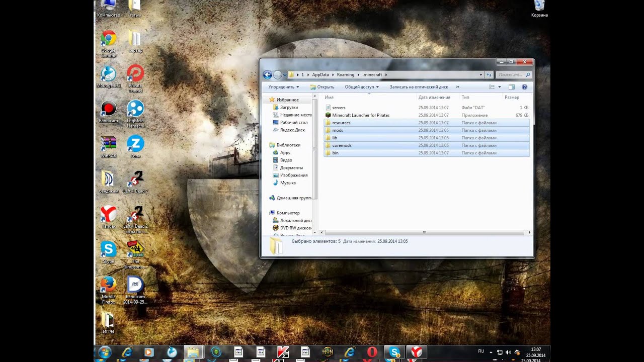The image size is (644, 362).
Task: Open the Google Chrome desktop icon
Action: tap(109, 44)
